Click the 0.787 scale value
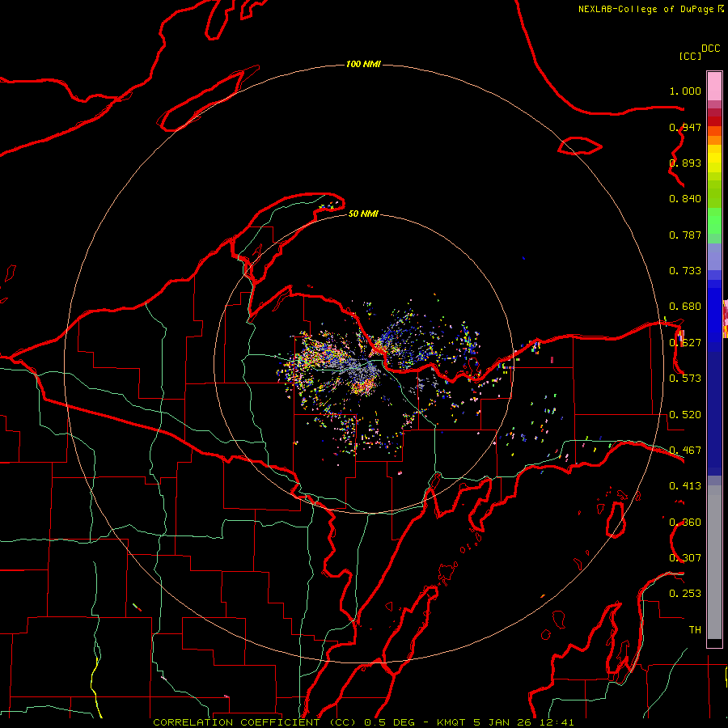 pos(685,235)
